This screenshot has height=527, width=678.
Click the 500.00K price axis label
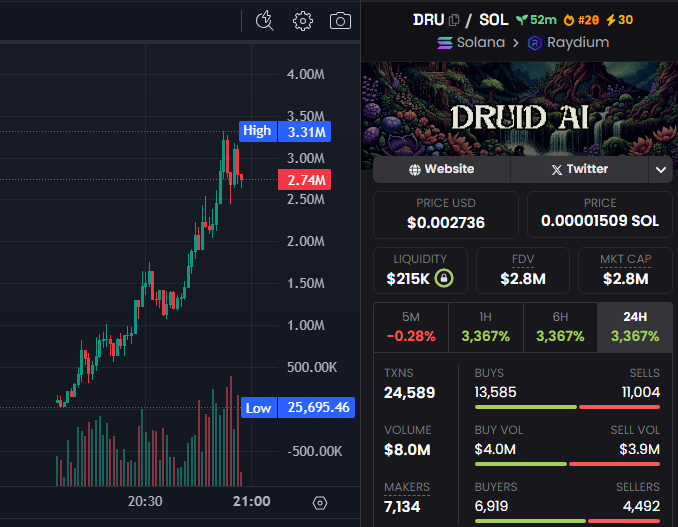coord(312,367)
